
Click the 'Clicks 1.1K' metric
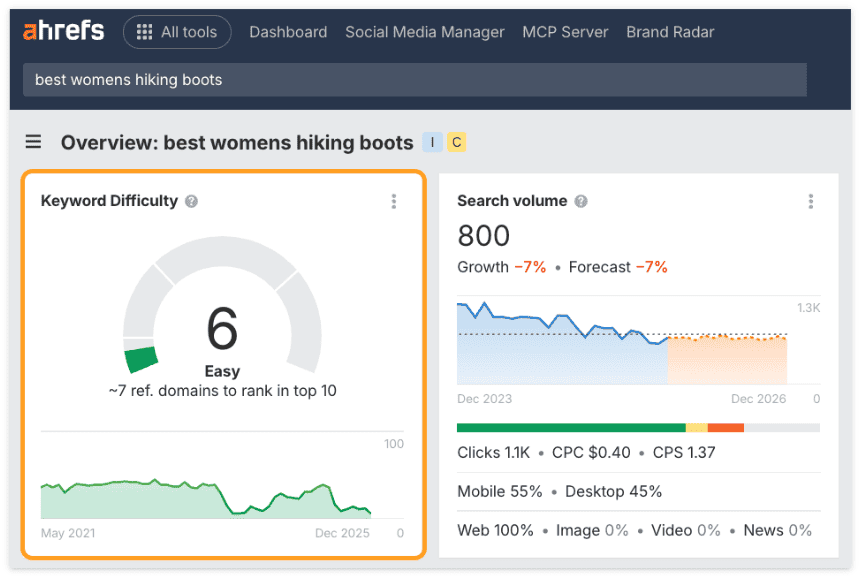point(493,452)
